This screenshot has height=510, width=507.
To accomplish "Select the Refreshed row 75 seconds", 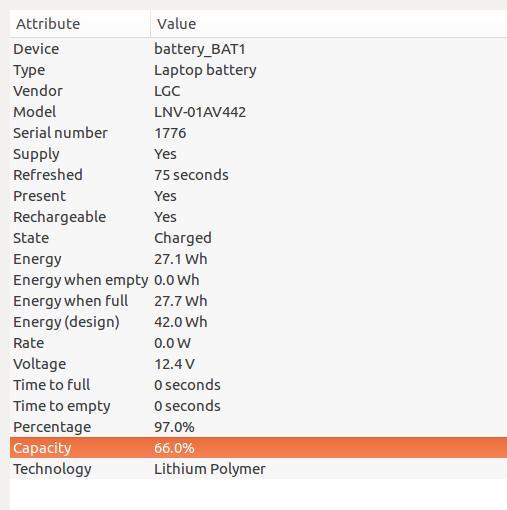I will point(258,175).
